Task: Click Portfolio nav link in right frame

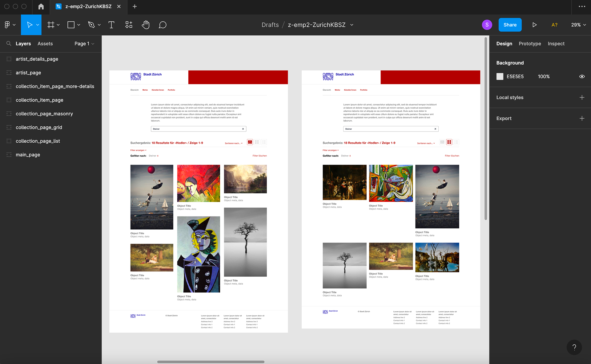Action: tap(364, 90)
